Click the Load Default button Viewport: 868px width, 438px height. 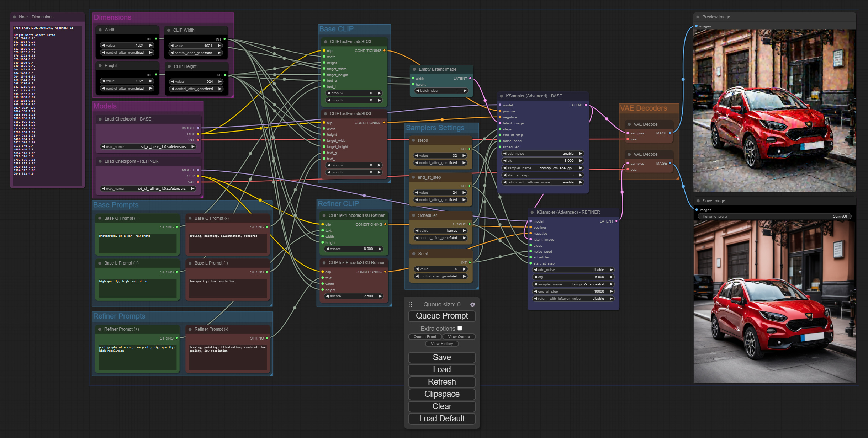(x=441, y=418)
